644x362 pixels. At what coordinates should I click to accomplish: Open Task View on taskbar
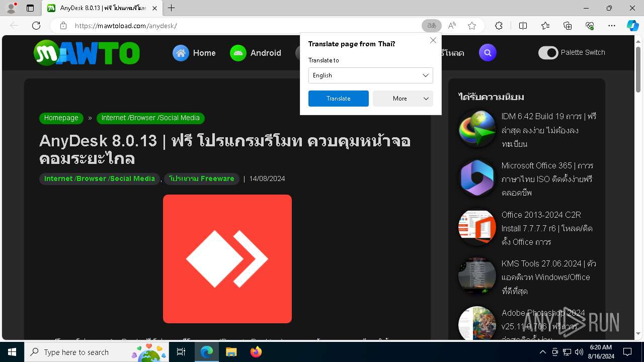pos(181,352)
